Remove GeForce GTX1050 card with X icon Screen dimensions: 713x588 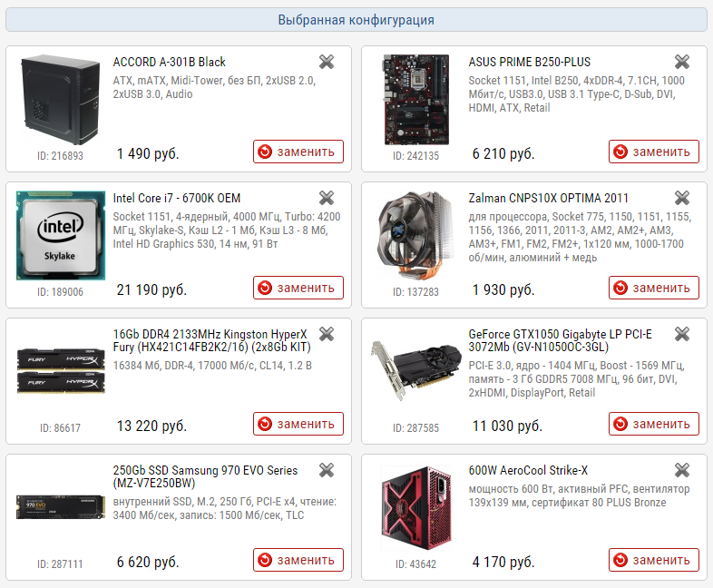click(682, 334)
